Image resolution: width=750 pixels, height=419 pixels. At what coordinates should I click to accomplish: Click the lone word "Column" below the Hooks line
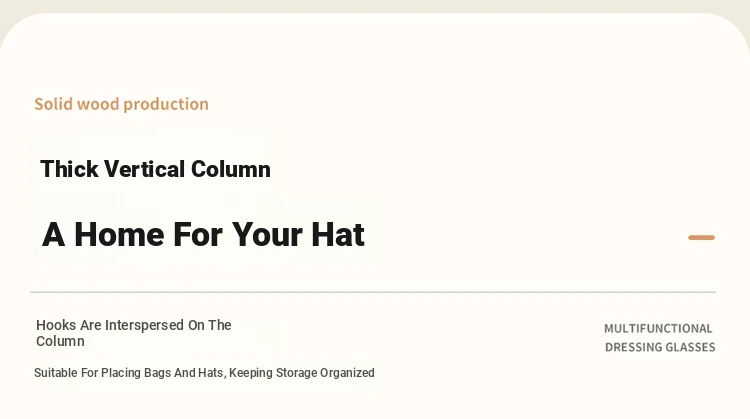pos(60,342)
